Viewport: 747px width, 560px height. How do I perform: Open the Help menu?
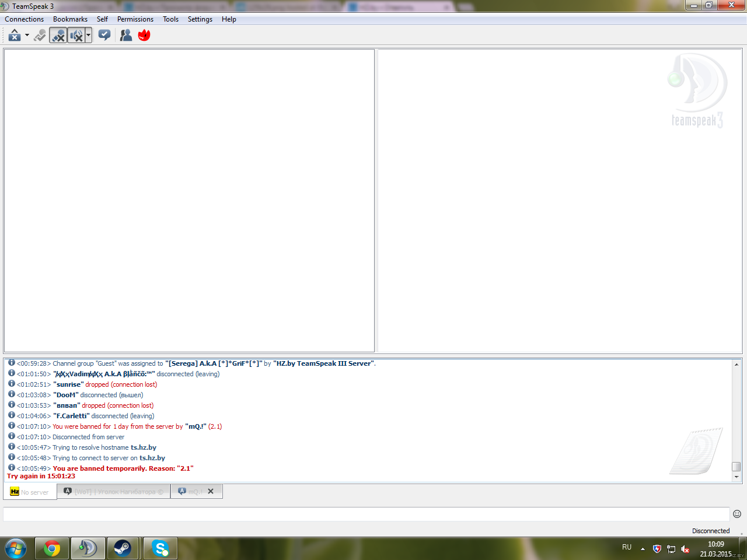229,19
